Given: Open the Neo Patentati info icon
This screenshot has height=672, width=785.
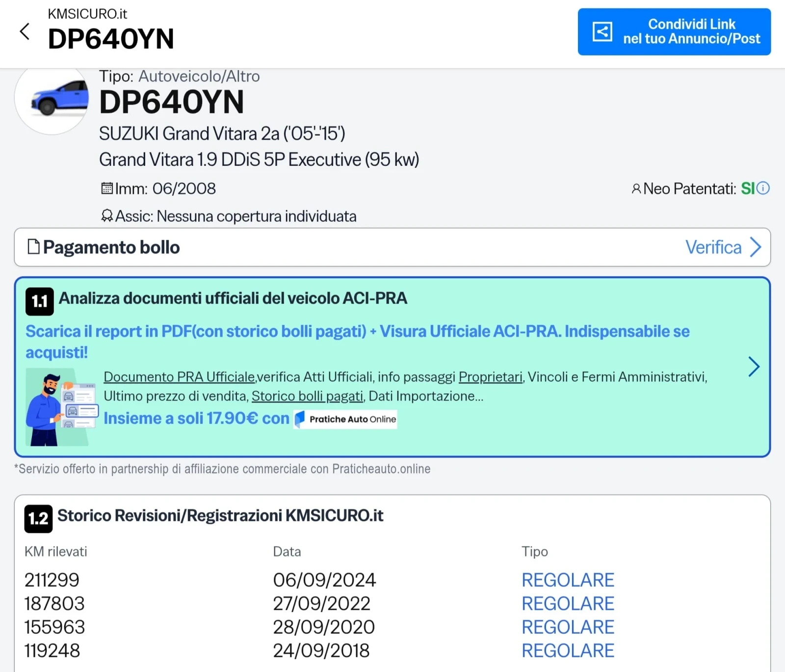Looking at the screenshot, I should [763, 188].
